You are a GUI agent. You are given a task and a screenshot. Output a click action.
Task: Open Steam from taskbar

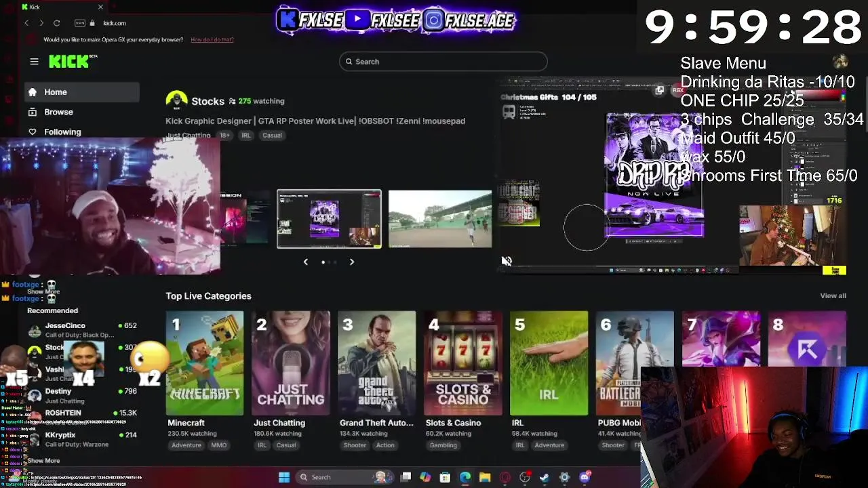[545, 477]
